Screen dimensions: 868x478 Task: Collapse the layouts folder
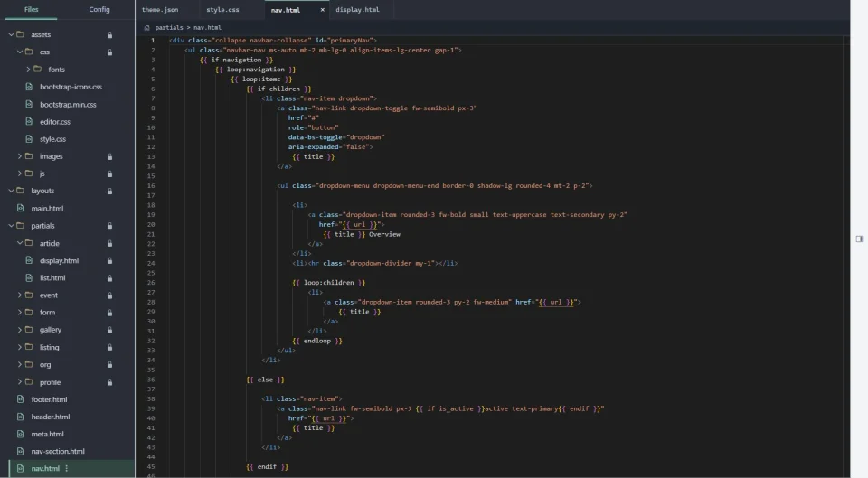(x=11, y=191)
